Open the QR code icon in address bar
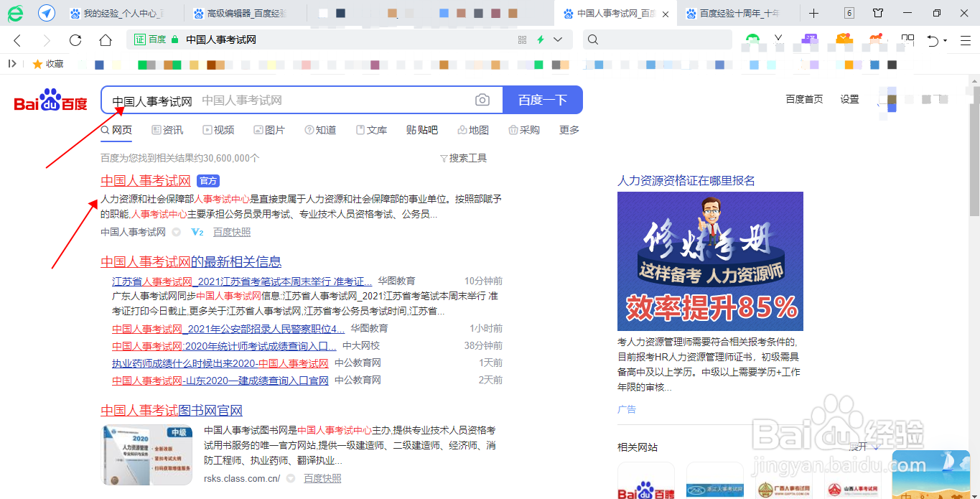The height and width of the screenshot is (499, 980). [523, 39]
